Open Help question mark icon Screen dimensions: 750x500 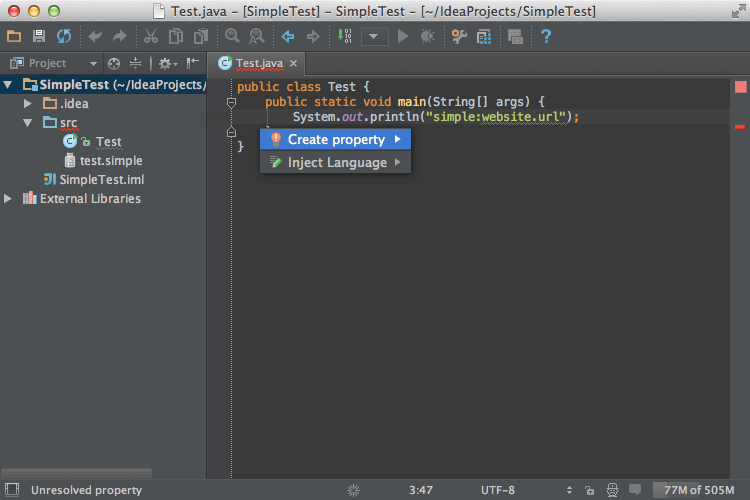pyautogui.click(x=546, y=36)
